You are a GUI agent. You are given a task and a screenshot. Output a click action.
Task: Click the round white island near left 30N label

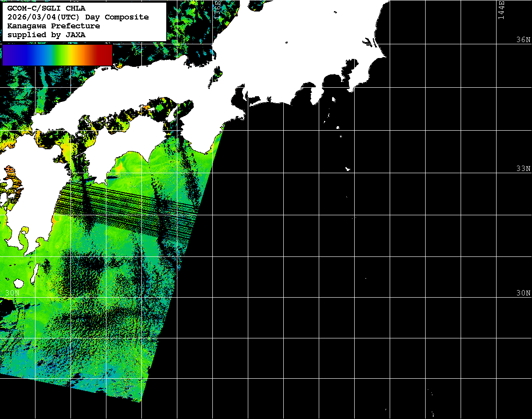[19, 283]
